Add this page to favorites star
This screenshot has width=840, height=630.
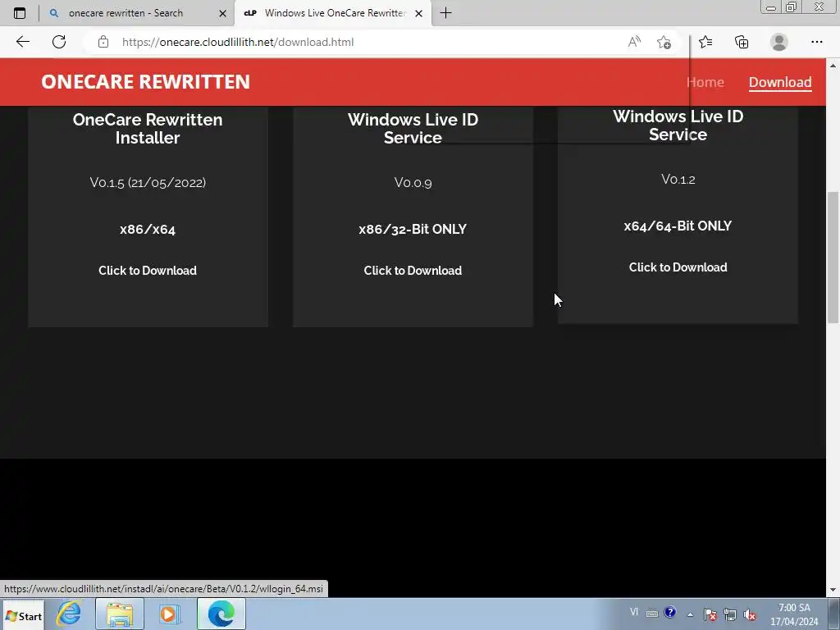pos(664,42)
